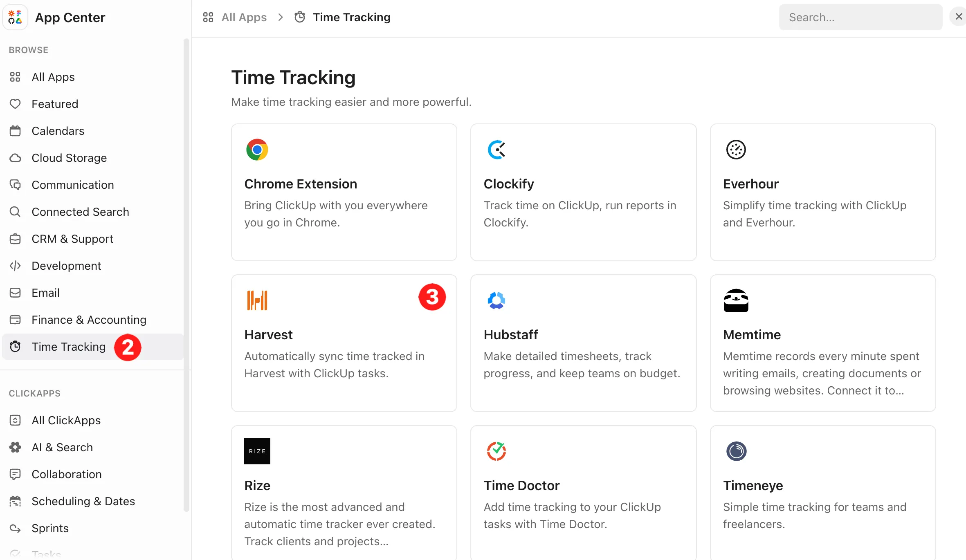
Task: Click the Rize black logo icon
Action: tap(257, 451)
